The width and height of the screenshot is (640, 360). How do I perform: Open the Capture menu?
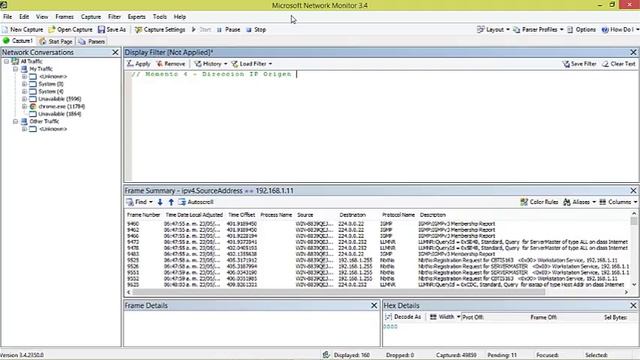click(x=91, y=17)
